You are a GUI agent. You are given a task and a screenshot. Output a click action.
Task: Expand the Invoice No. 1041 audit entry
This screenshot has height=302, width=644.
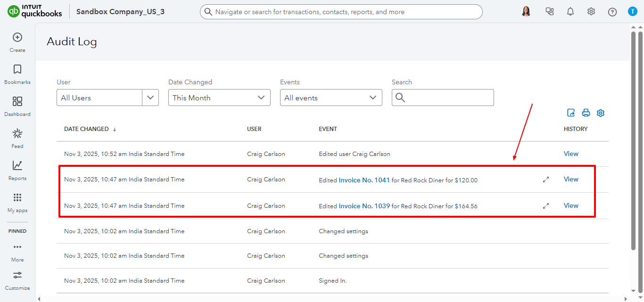[x=546, y=179]
